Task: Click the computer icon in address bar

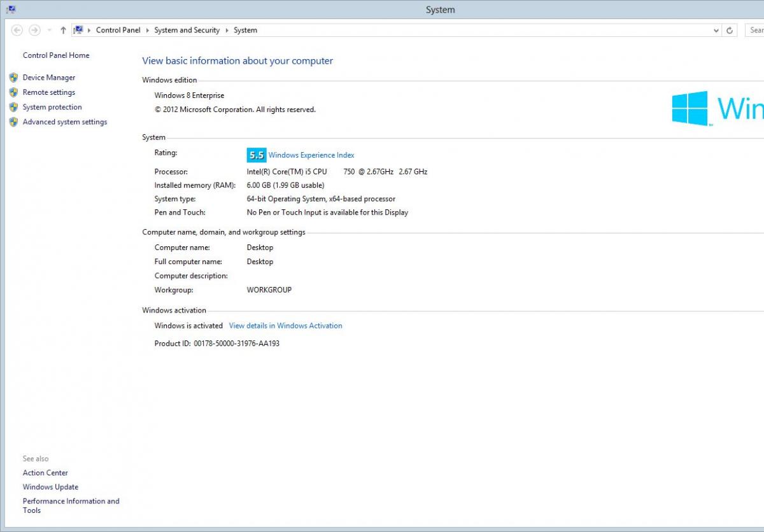Action: [x=79, y=30]
